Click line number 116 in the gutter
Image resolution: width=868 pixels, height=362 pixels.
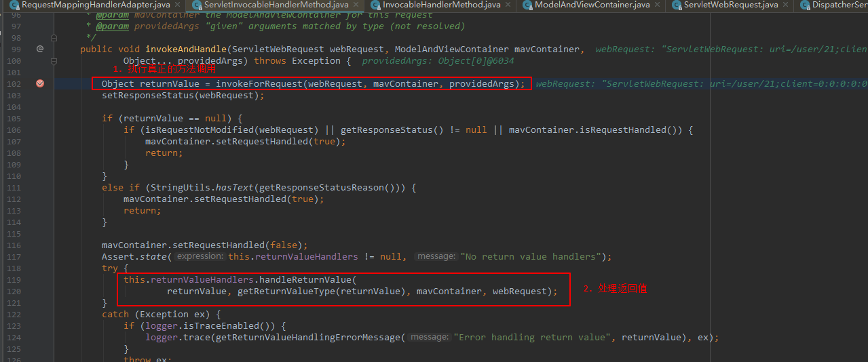click(x=15, y=245)
